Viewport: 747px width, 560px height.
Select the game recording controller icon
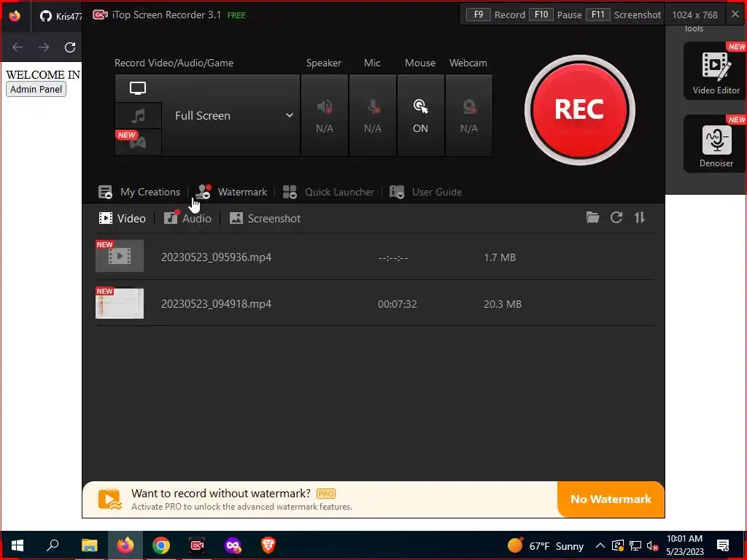138,142
